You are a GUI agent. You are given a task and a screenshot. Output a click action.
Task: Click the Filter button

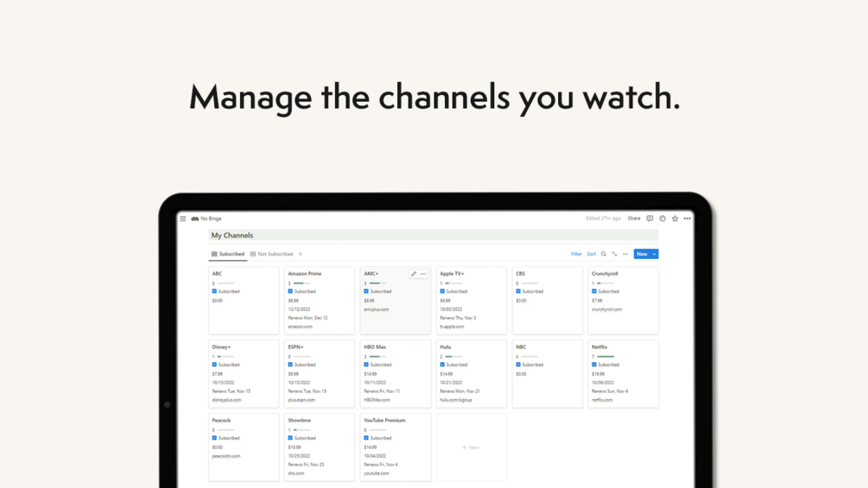pyautogui.click(x=576, y=254)
